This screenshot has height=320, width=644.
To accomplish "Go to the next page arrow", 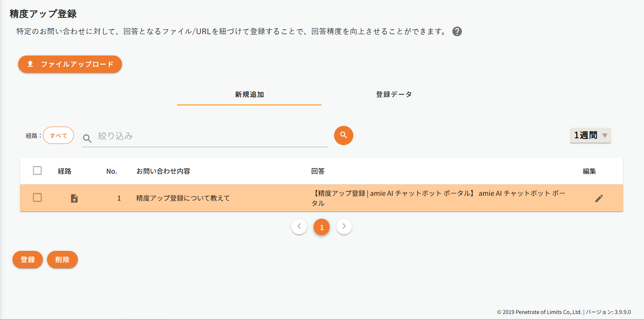I will [344, 226].
